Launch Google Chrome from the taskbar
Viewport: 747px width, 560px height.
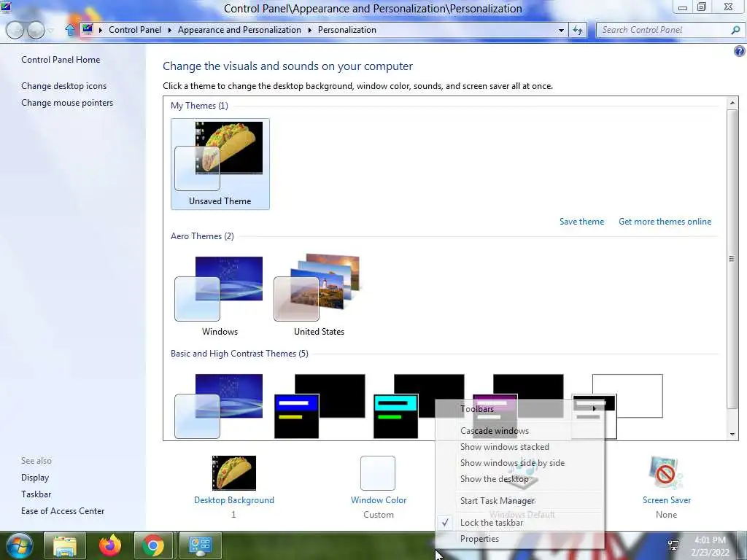(x=152, y=545)
